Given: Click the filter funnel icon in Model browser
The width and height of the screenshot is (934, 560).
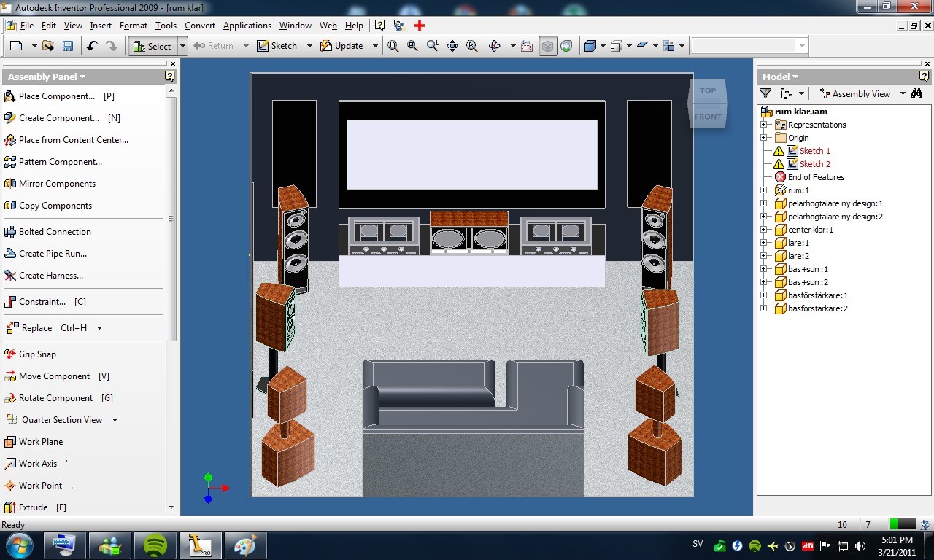Looking at the screenshot, I should [765, 93].
